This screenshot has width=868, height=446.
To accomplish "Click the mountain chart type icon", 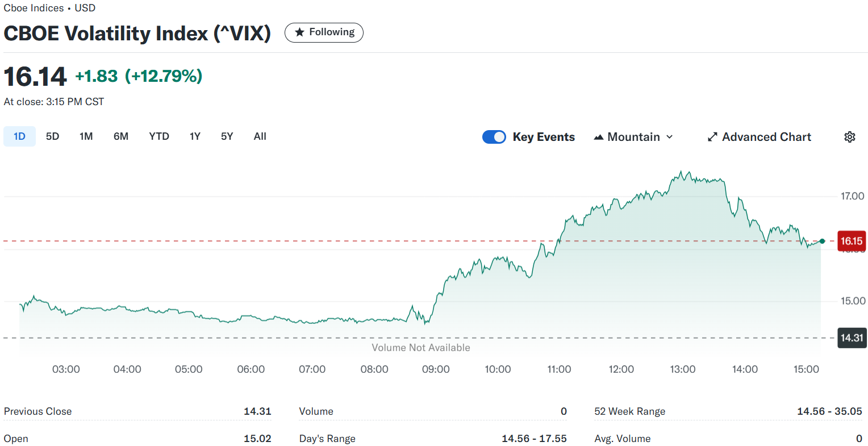I will click(598, 137).
